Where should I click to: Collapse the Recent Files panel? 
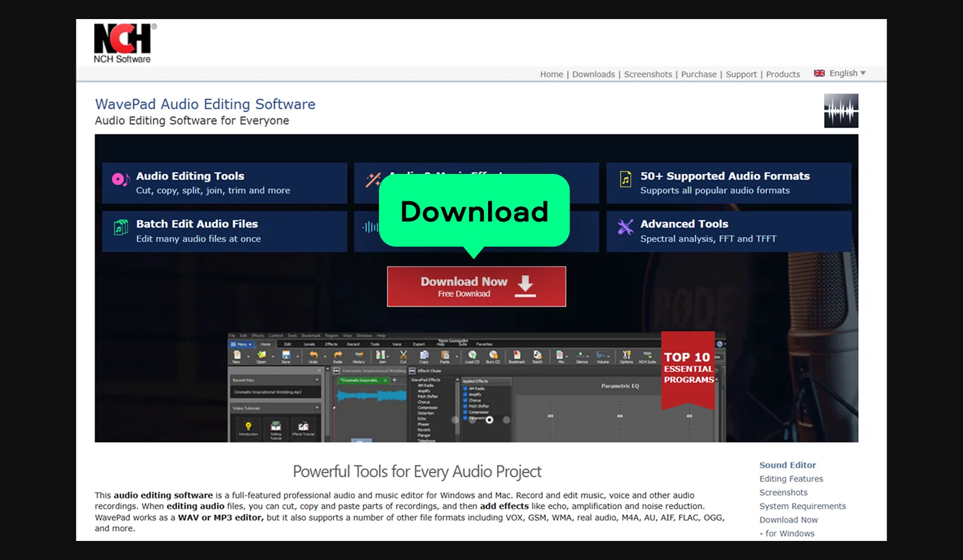[x=317, y=380]
